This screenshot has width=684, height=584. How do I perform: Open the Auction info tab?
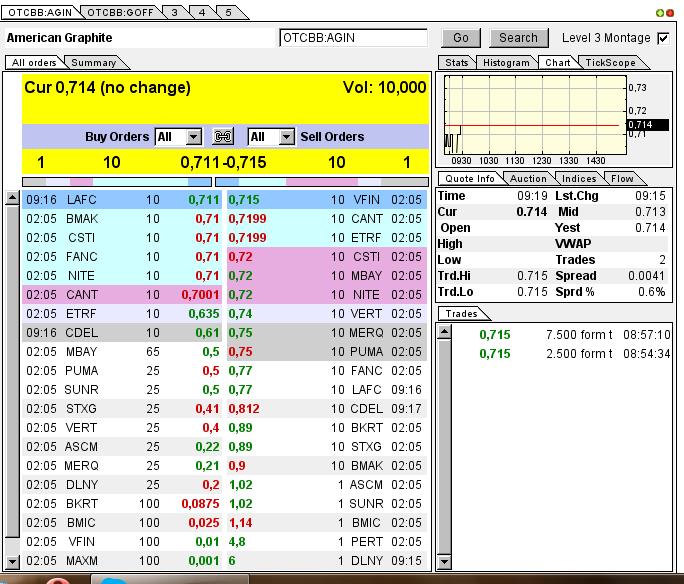(528, 179)
